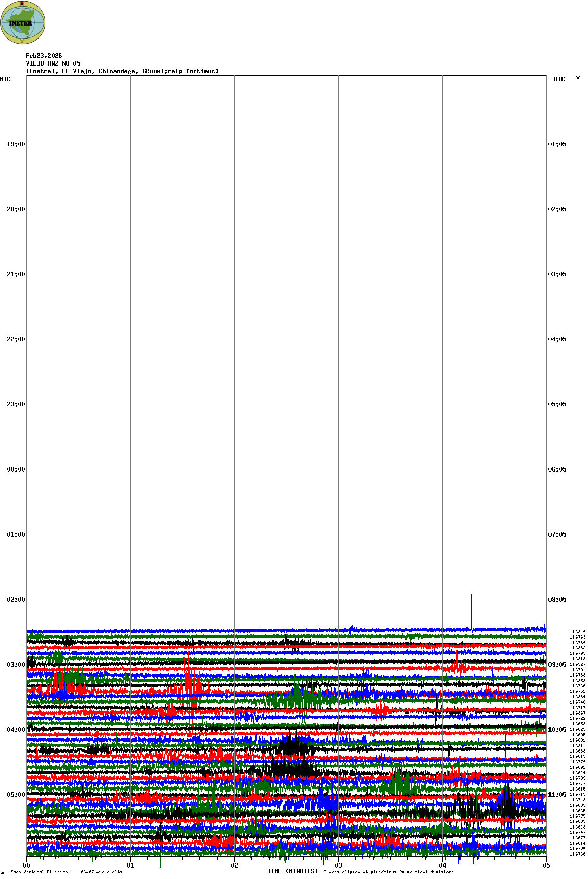Click the small DC label beside UTC
This screenshot has height=879, width=588.
point(578,78)
